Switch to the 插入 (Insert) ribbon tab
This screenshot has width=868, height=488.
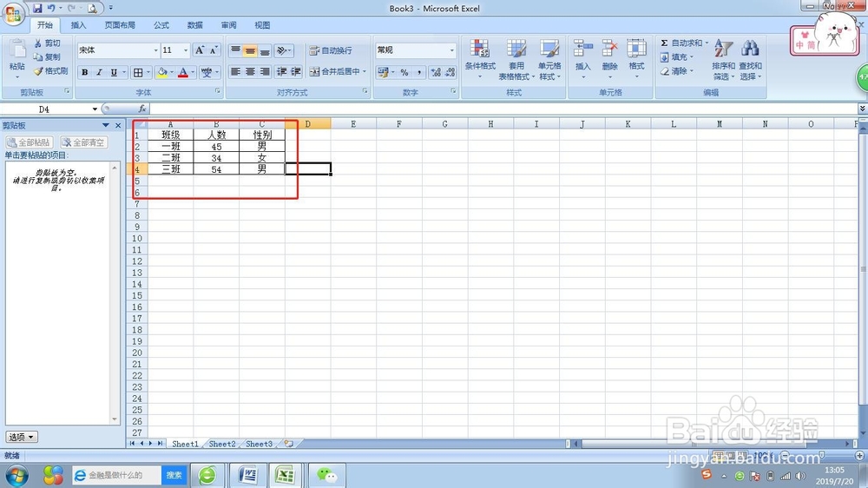(79, 25)
